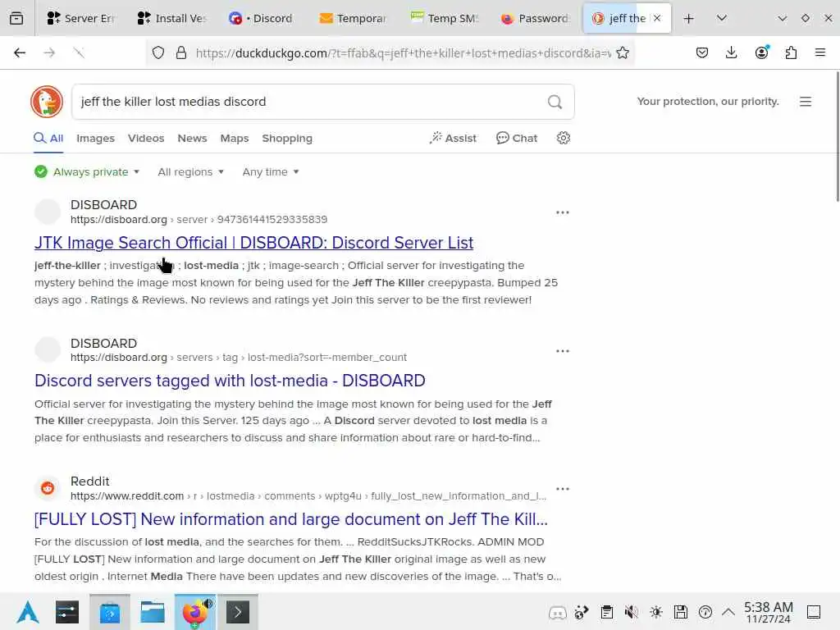The height and width of the screenshot is (630, 840).
Task: Click the disboard.org server URL breadcrumb
Action: (x=199, y=220)
